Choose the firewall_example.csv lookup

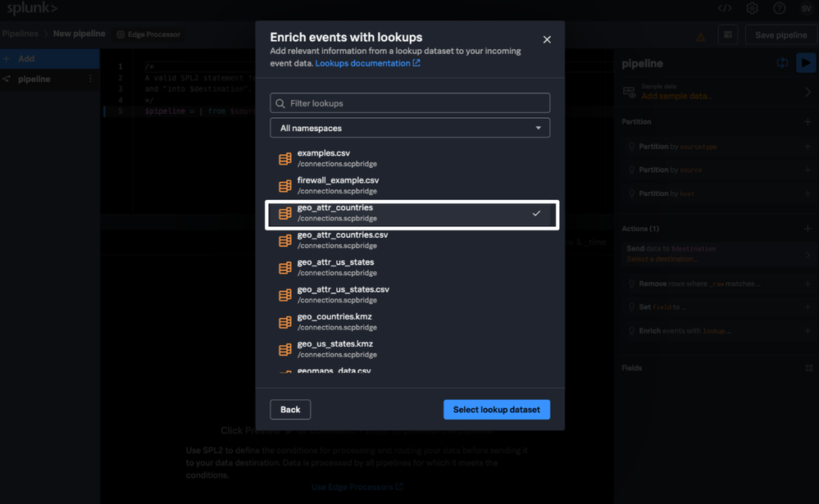(x=338, y=185)
